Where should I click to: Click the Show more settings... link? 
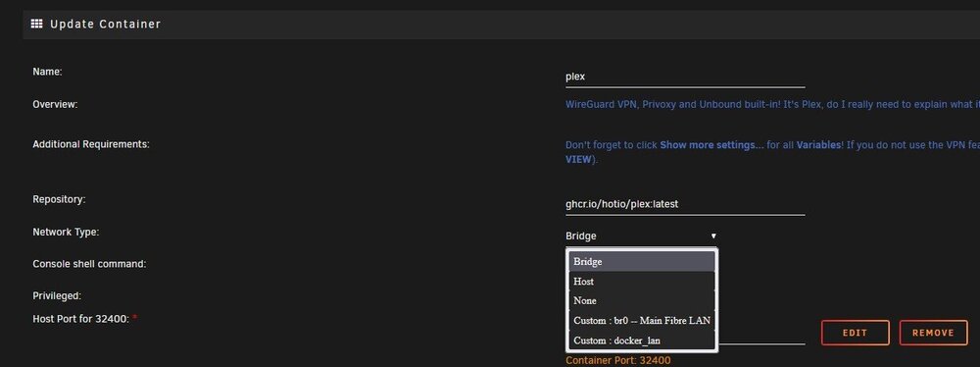tap(711, 144)
